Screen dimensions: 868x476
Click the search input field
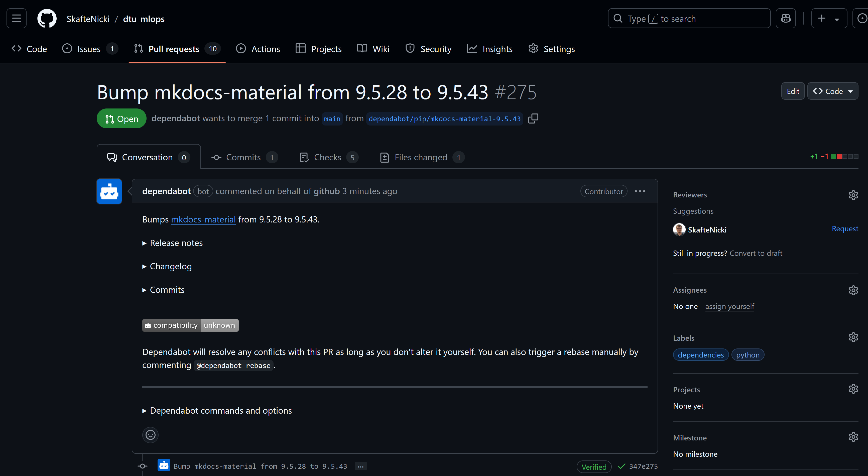coord(689,19)
